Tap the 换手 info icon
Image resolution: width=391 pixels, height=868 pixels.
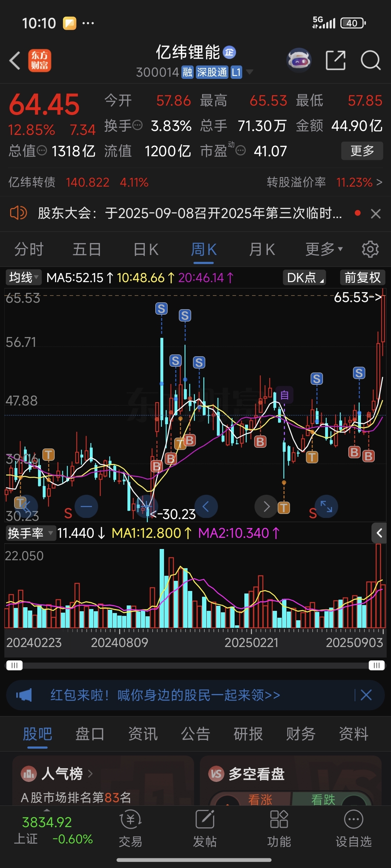[x=138, y=125]
